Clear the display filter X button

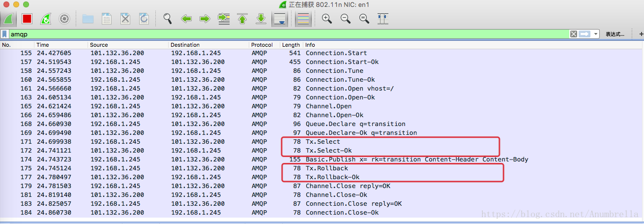tap(573, 34)
